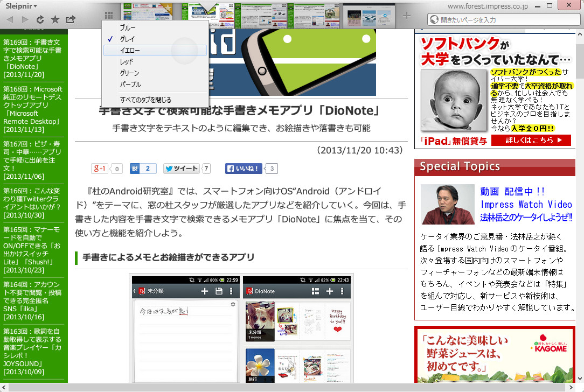Click the presenter photo in Special Topics
The image size is (584, 392).
click(x=447, y=205)
